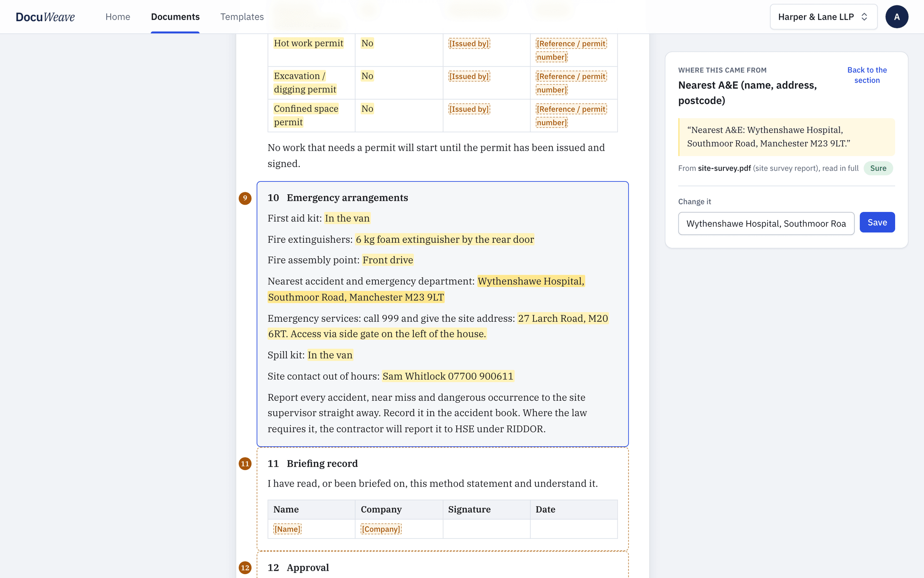Click the '11 Briefing record' heading
924x578 pixels.
click(x=313, y=464)
